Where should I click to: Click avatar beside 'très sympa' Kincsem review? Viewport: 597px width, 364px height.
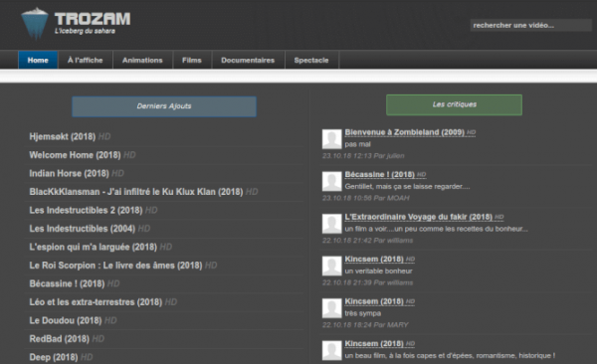(x=331, y=308)
